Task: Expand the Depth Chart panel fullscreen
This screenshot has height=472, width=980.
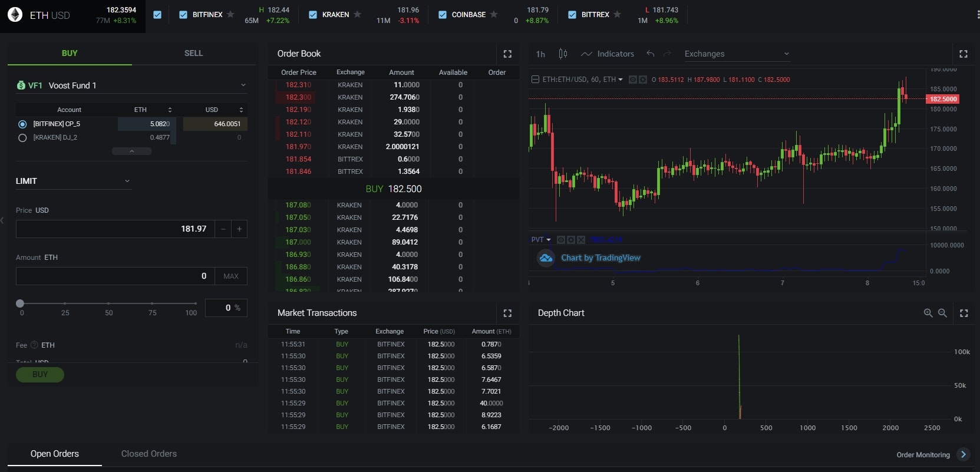Action: coord(964,313)
